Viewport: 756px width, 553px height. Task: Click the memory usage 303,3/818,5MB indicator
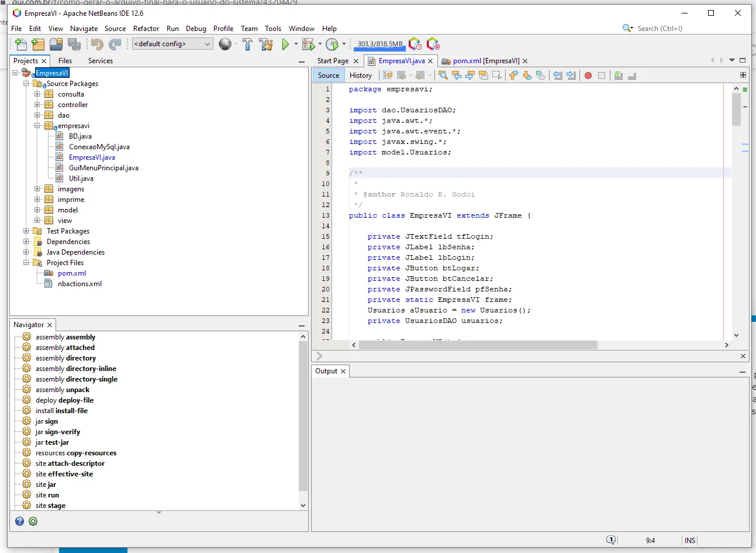pos(380,44)
